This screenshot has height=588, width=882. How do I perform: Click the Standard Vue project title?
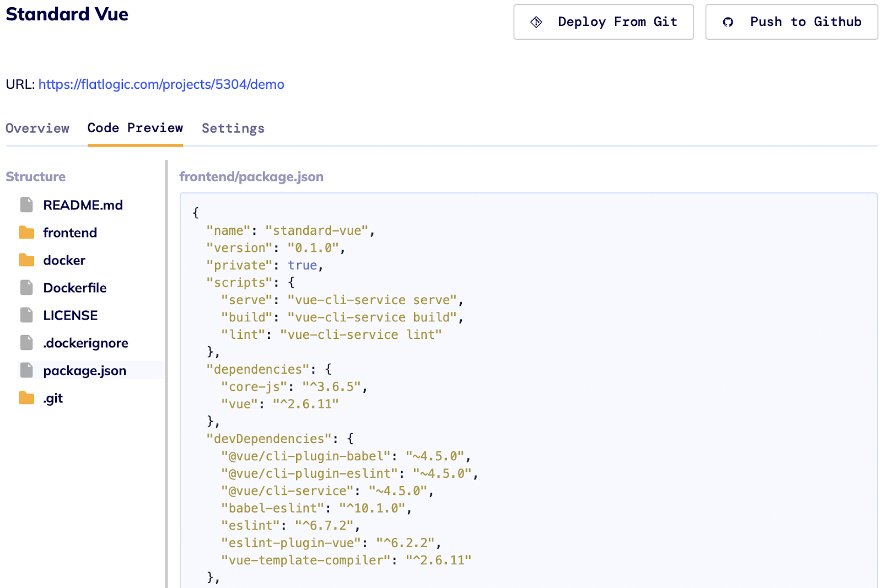click(67, 14)
